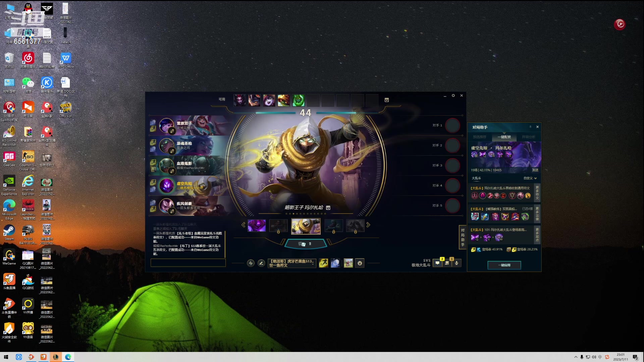
Task: Select the second bench champion in the available row
Action: (x=254, y=100)
